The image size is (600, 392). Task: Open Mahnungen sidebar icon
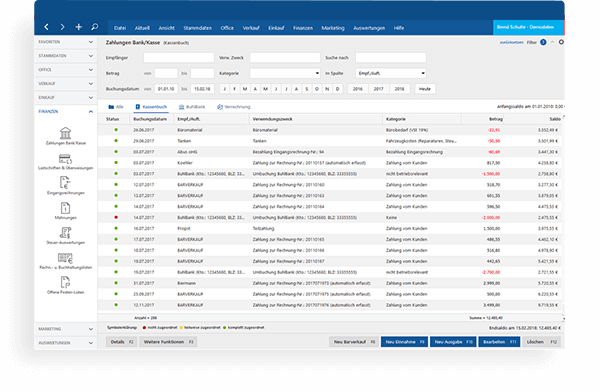(65, 208)
